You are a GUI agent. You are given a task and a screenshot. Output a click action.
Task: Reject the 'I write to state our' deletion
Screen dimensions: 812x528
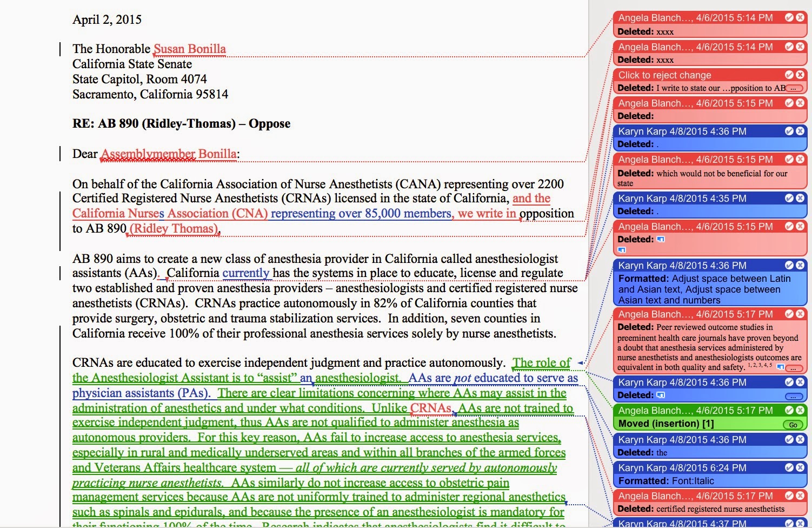coord(800,75)
